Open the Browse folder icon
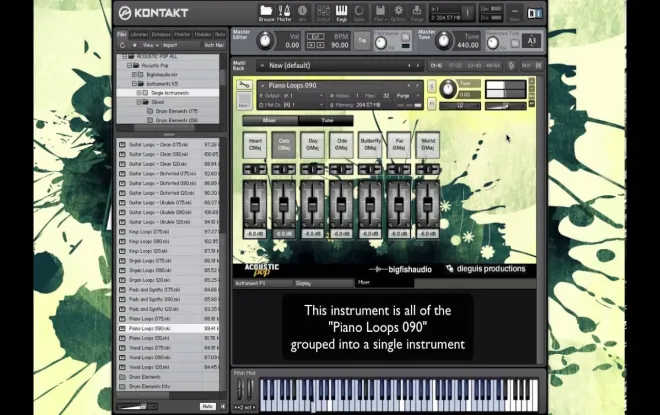 click(266, 13)
